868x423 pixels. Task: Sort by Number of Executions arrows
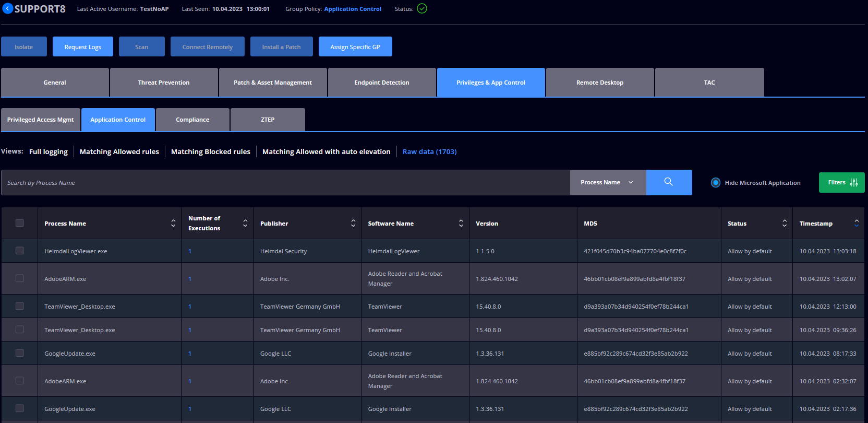click(245, 223)
